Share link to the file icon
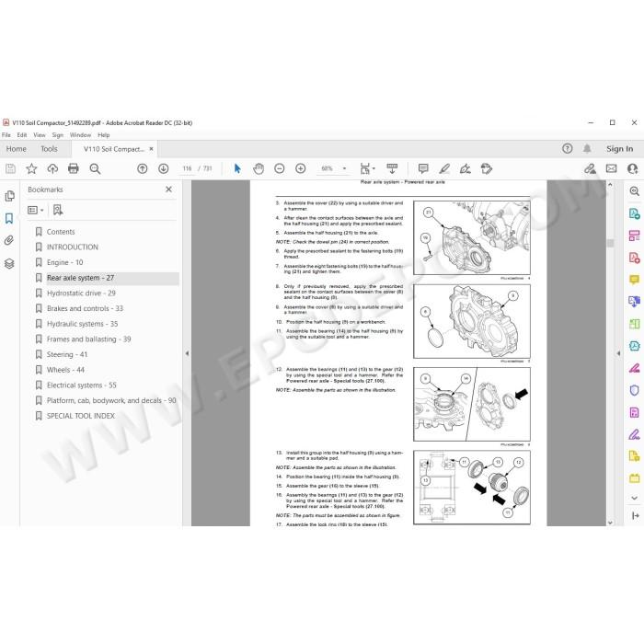The width and height of the screenshot is (644, 644). pyautogui.click(x=591, y=168)
